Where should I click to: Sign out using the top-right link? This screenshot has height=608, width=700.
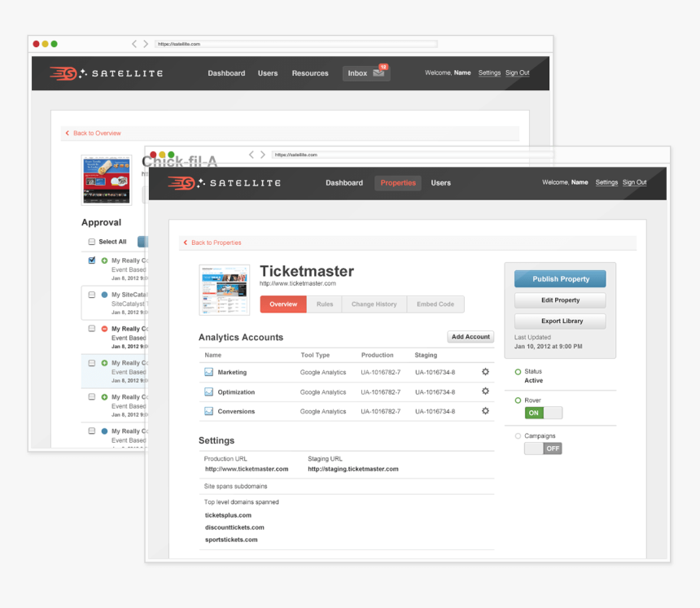[x=634, y=182]
